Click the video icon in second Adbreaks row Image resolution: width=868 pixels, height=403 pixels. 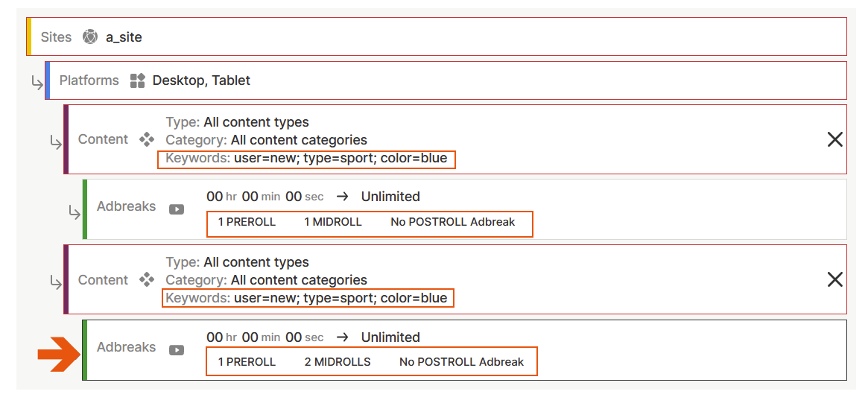click(x=177, y=350)
